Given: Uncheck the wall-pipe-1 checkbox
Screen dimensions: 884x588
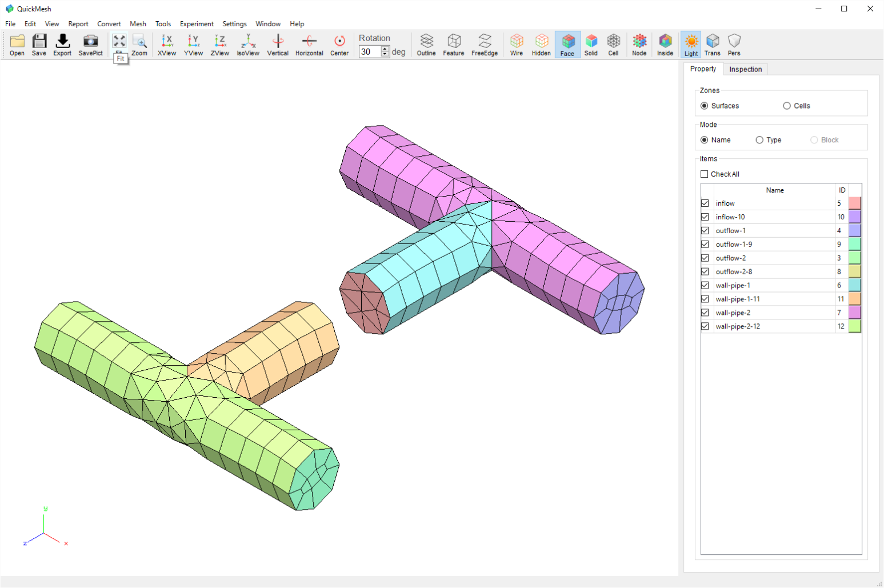Looking at the screenshot, I should (x=705, y=286).
